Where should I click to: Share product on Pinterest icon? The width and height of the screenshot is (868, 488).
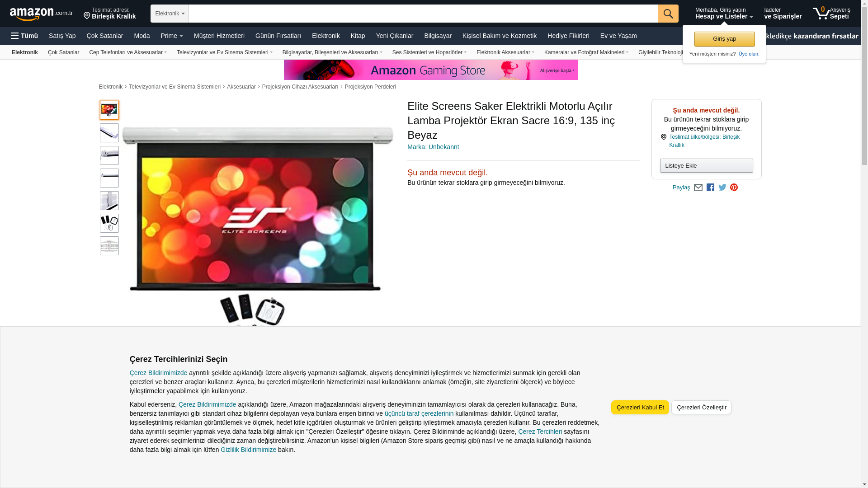[x=734, y=188]
